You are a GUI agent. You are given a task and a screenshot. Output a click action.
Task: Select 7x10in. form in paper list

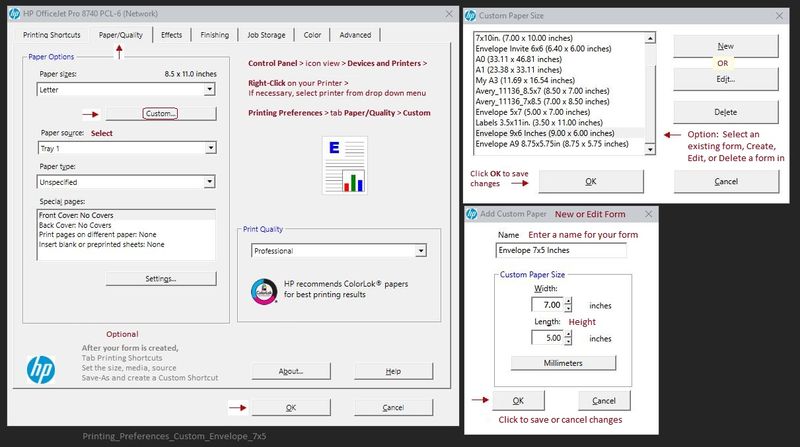559,38
